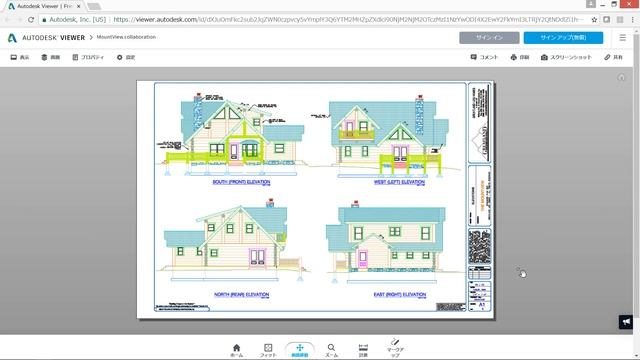Click the blue Sign up (free) button
Screen dimensions: 640x360
pos(563,38)
